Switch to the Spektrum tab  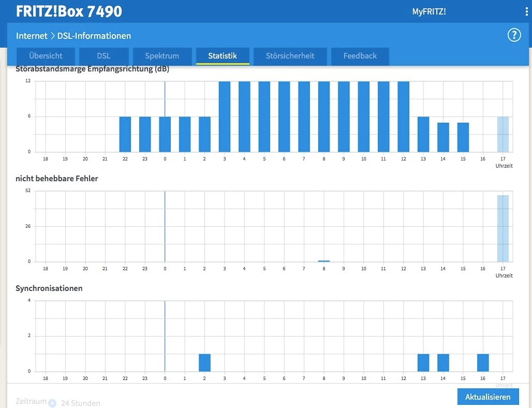point(162,56)
